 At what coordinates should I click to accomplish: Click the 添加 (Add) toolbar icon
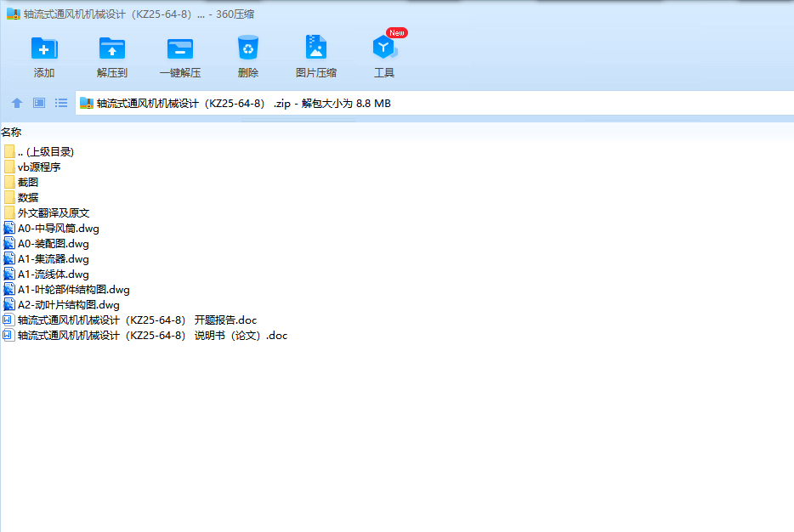[x=44, y=48]
